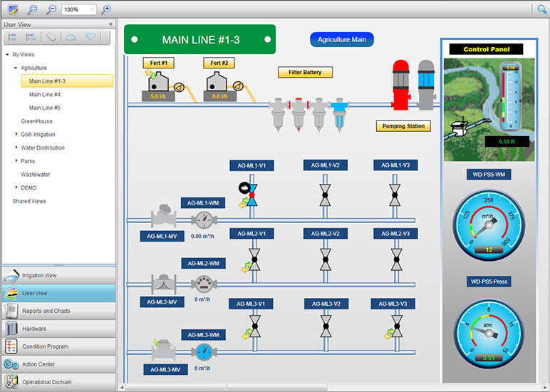Click the Pumping Station label button
Screen dimensions: 550x392
point(403,126)
